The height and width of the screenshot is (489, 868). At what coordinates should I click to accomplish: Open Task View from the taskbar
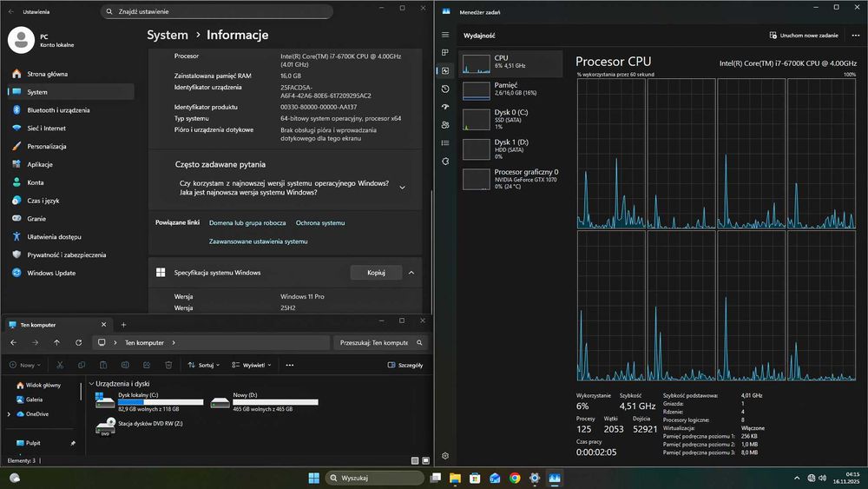(436, 478)
